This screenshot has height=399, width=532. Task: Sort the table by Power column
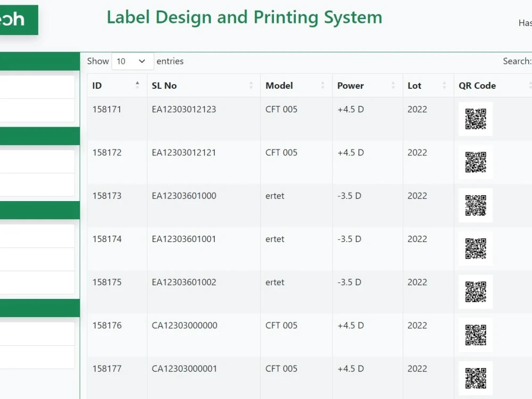point(368,86)
